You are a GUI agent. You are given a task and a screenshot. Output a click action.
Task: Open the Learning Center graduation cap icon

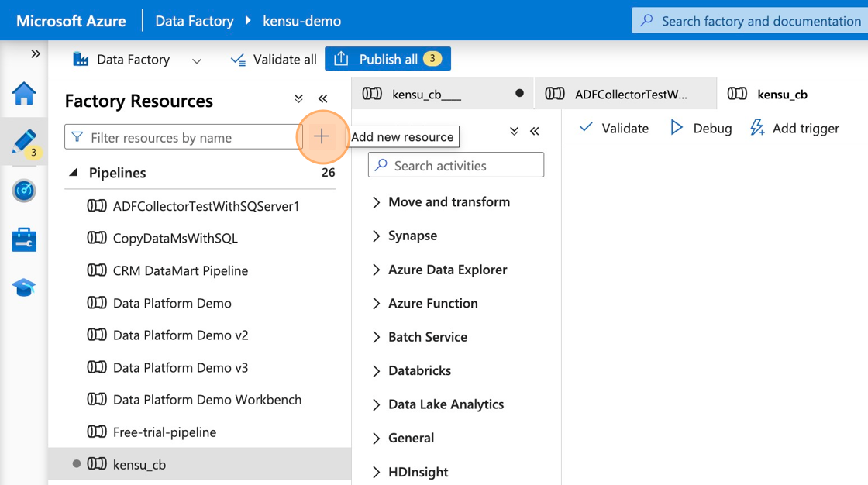tap(24, 287)
